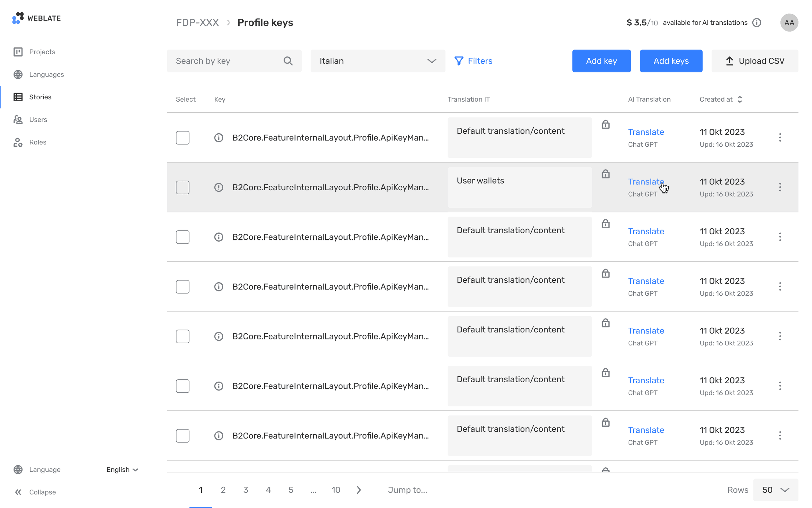This screenshot has width=812, height=508.
Task: Open the English interface language dropdown
Action: tap(122, 469)
